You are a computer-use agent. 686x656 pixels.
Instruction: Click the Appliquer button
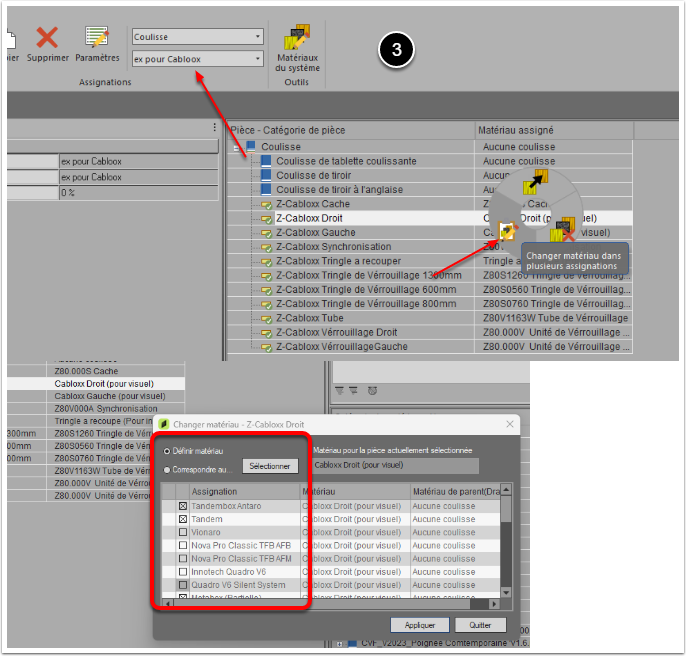pos(420,625)
